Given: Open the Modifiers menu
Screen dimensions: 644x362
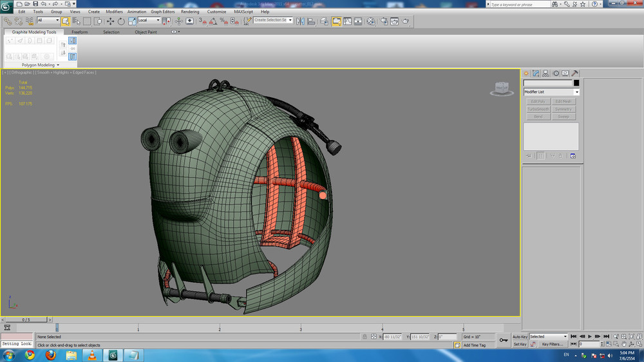Looking at the screenshot, I should click(114, 12).
